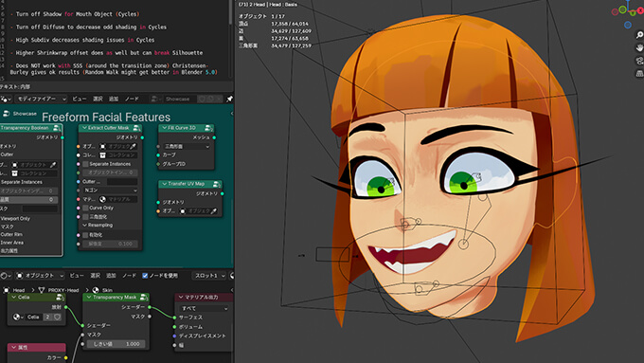Click eyedropper in Transparency Boolean object field
This screenshot has width=644, height=363.
click(53, 165)
